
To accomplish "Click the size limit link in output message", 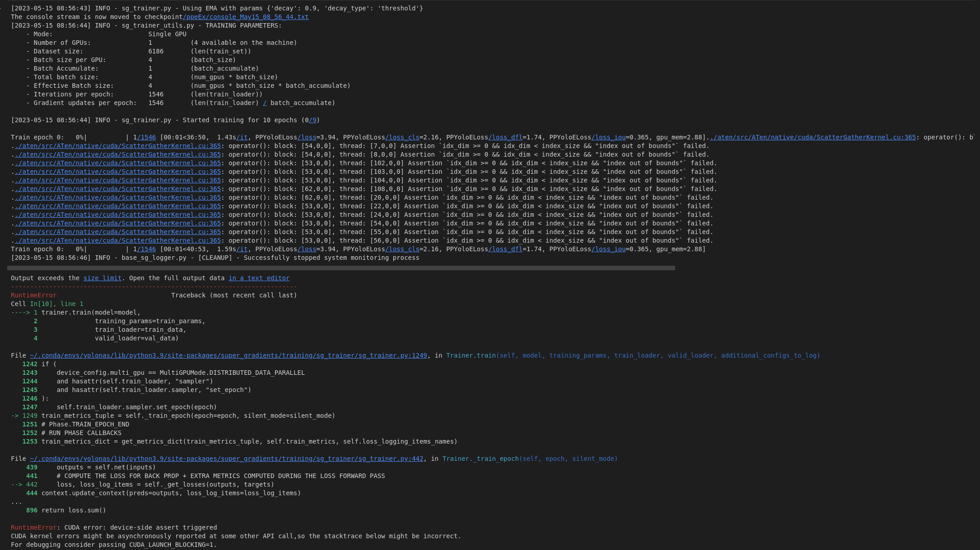I will [102, 278].
